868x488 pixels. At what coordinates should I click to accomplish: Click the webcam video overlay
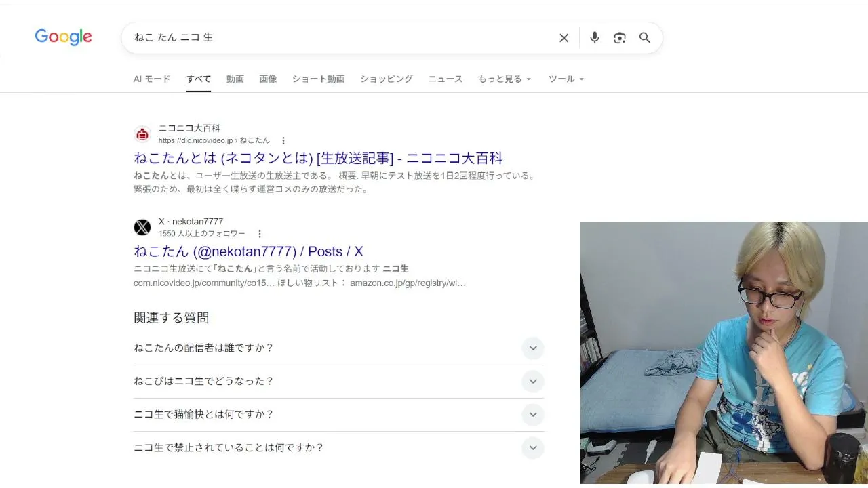(x=724, y=352)
